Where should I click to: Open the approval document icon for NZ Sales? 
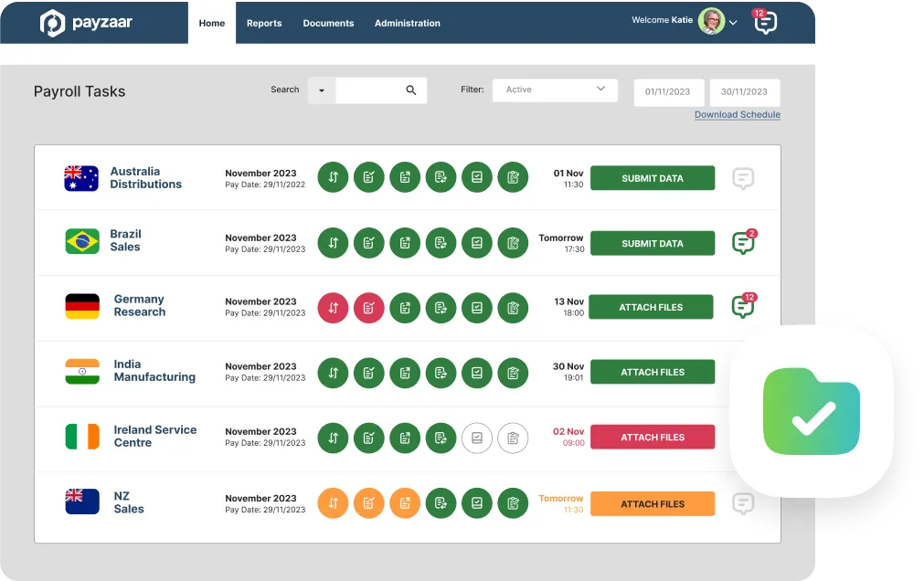(x=477, y=502)
